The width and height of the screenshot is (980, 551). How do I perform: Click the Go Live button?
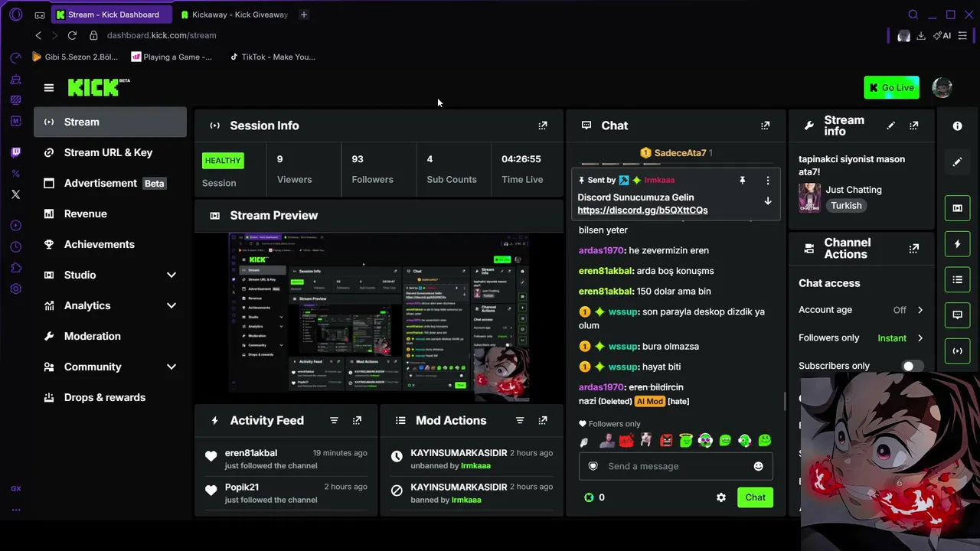pyautogui.click(x=891, y=88)
